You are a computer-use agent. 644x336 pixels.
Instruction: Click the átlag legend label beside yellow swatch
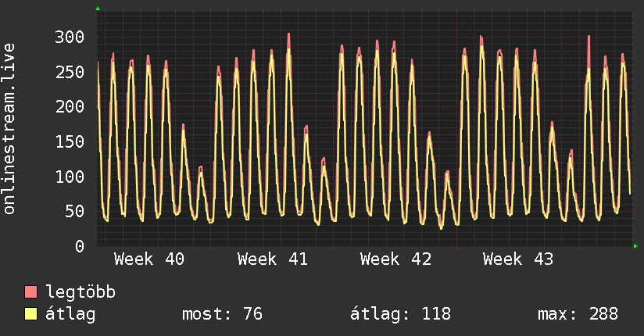pyautogui.click(x=70, y=314)
